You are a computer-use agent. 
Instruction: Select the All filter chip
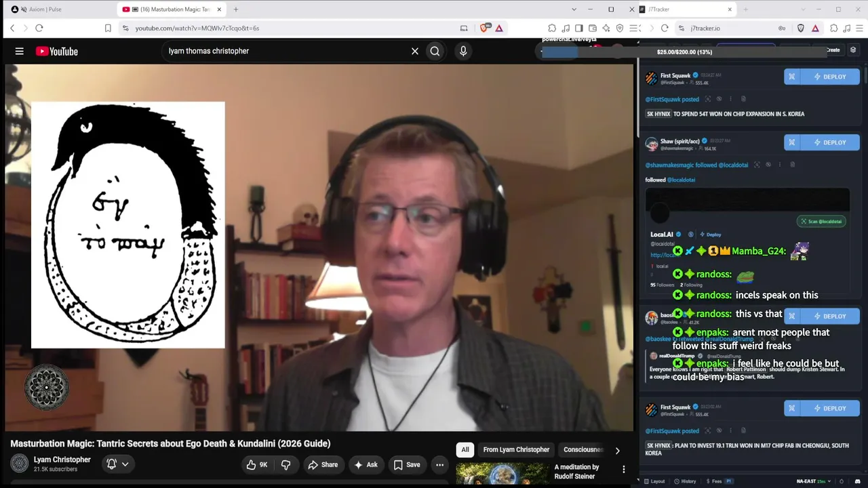(465, 449)
